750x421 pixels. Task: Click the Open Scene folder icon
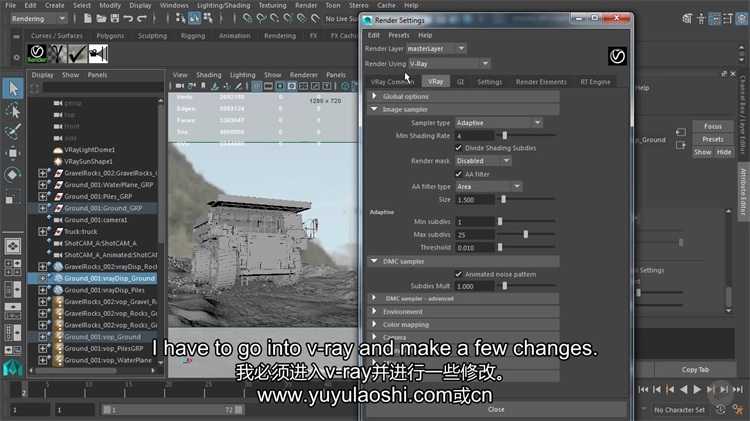pyautogui.click(x=103, y=18)
